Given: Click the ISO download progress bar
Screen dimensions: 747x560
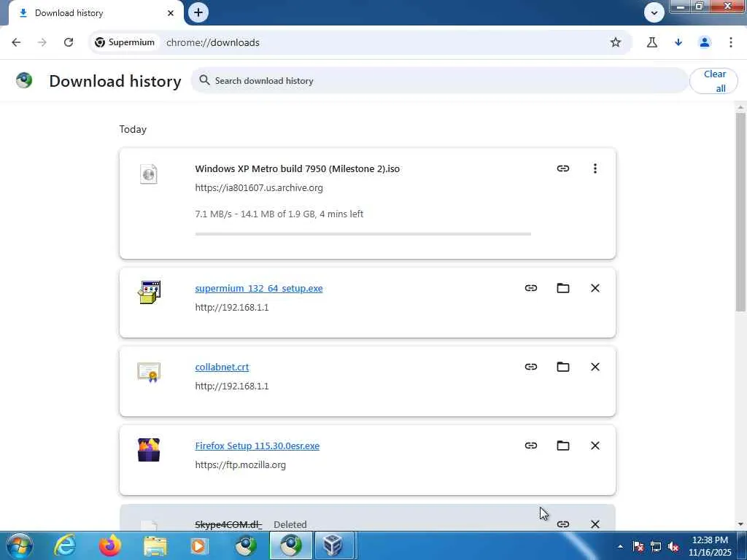Looking at the screenshot, I should tap(363, 234).
